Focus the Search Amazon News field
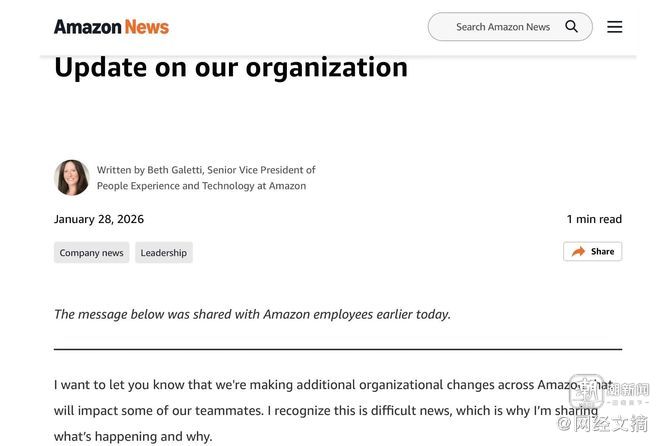Image resolution: width=660 pixels, height=446 pixels. pyautogui.click(x=510, y=27)
